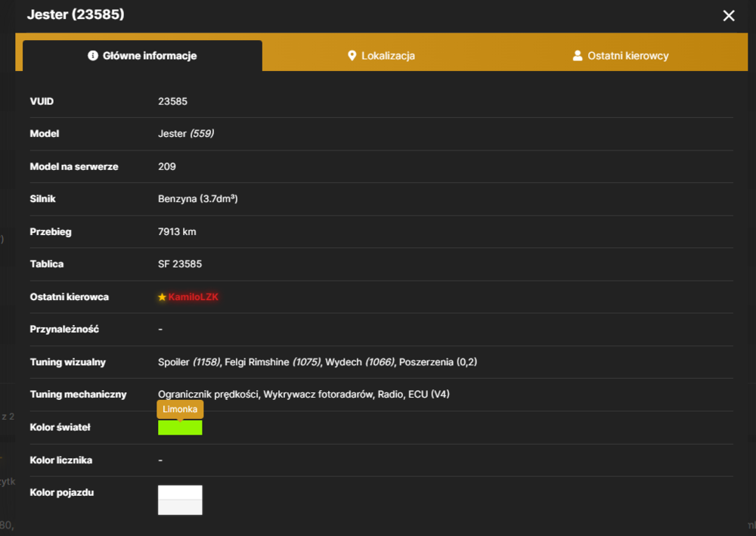This screenshot has height=536, width=756.
Task: Open the Ostatni kierowcy tab
Action: (621, 56)
